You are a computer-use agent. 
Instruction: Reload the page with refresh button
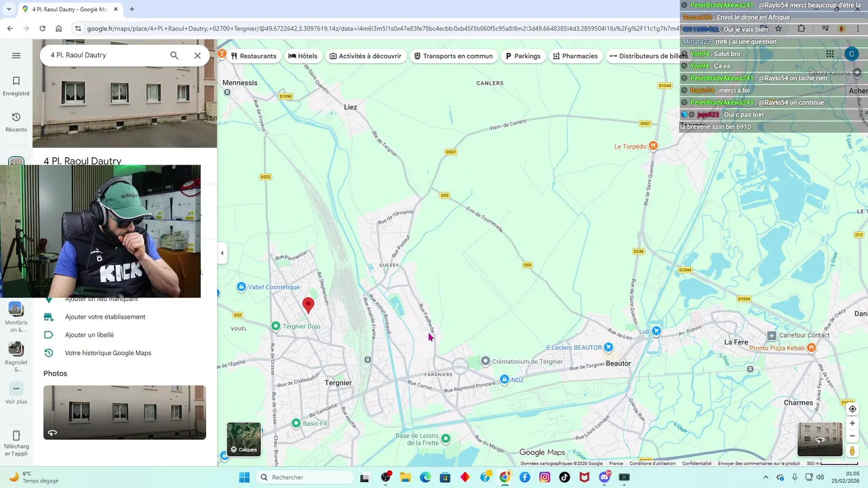pos(42,28)
